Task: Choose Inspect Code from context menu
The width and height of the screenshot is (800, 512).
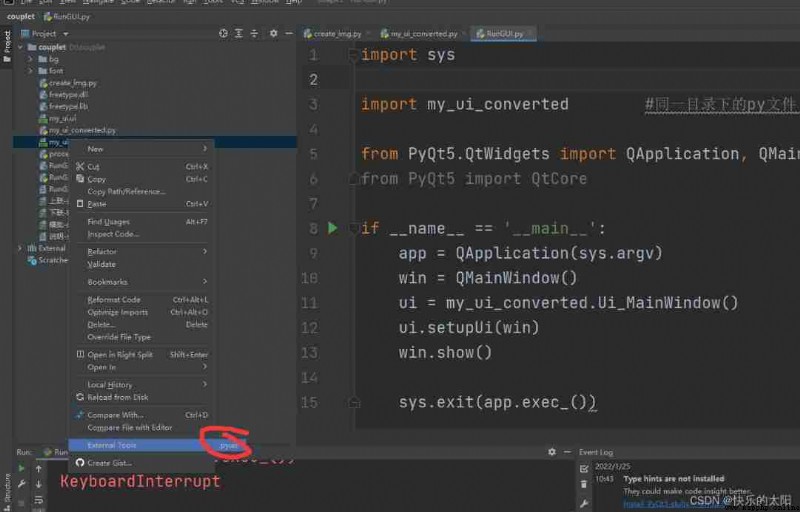Action: [141, 234]
